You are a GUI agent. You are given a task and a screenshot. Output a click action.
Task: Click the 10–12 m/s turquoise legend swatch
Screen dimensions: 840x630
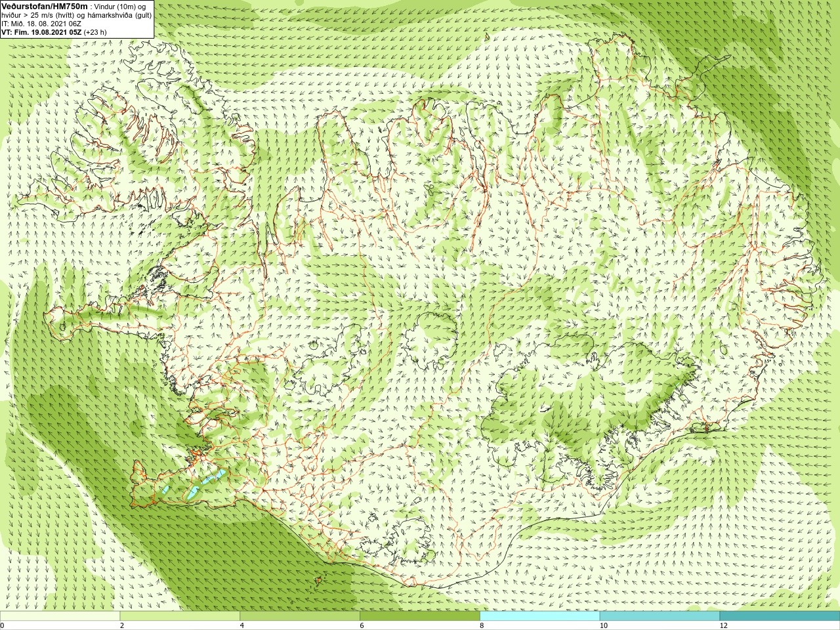click(x=660, y=616)
